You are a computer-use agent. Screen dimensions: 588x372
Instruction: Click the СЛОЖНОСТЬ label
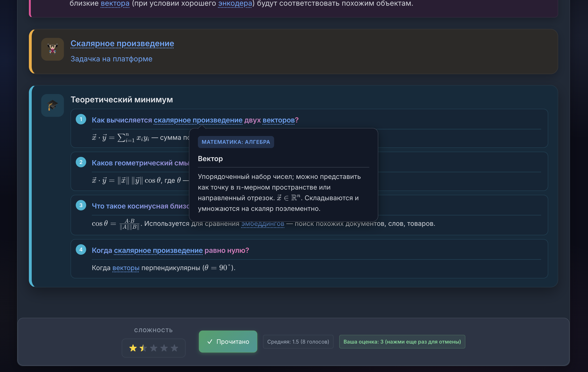(153, 330)
